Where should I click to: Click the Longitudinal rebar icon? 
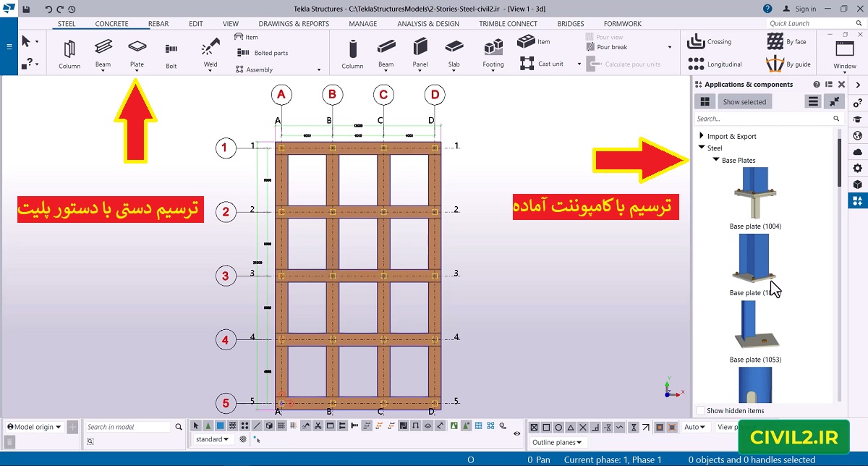click(696, 64)
